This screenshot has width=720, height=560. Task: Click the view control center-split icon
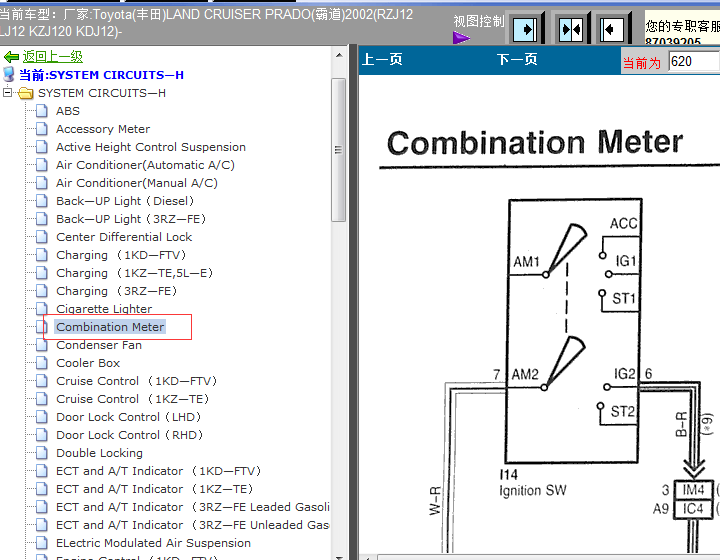click(x=571, y=29)
